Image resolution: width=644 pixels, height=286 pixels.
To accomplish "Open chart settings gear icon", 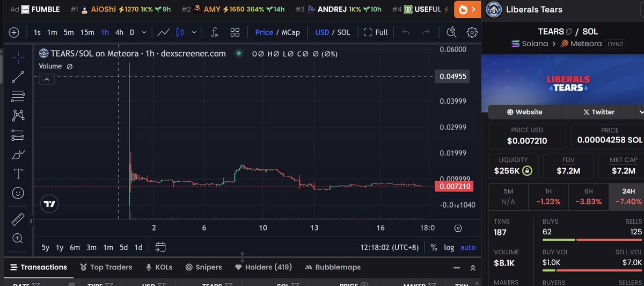I will coord(472,32).
